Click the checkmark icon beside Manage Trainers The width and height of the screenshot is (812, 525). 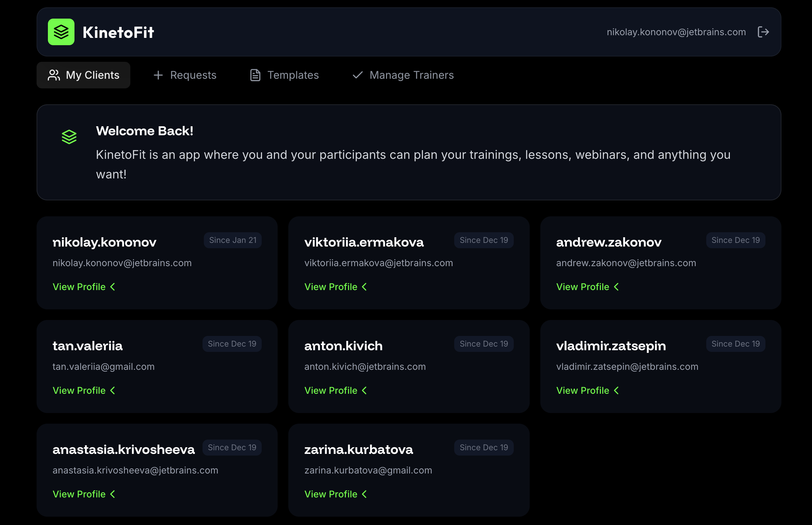[357, 75]
